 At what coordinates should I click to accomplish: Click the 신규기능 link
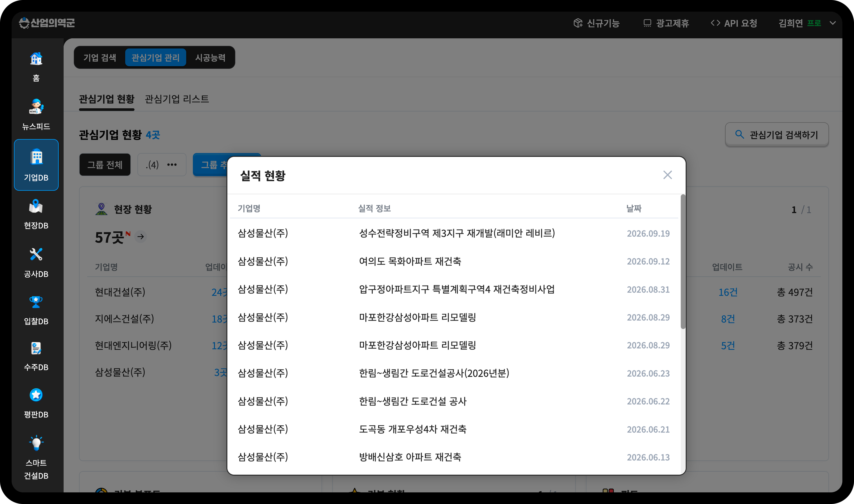(x=596, y=23)
